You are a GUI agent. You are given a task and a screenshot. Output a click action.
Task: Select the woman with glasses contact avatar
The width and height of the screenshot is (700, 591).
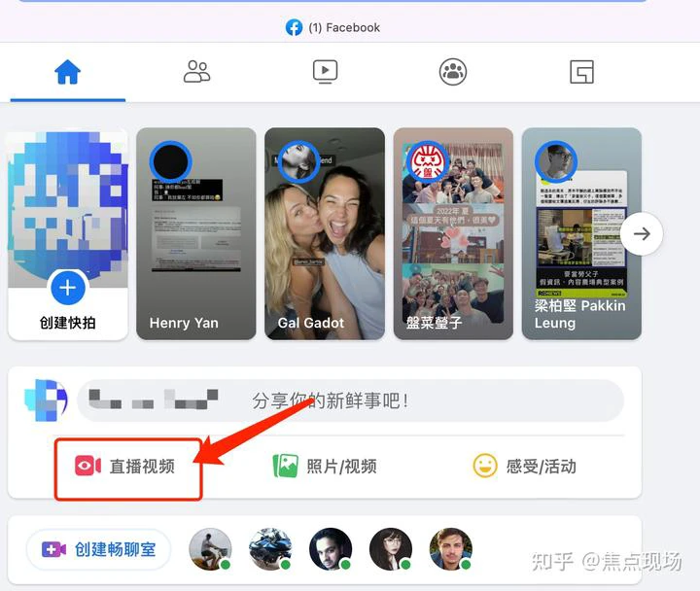click(391, 549)
